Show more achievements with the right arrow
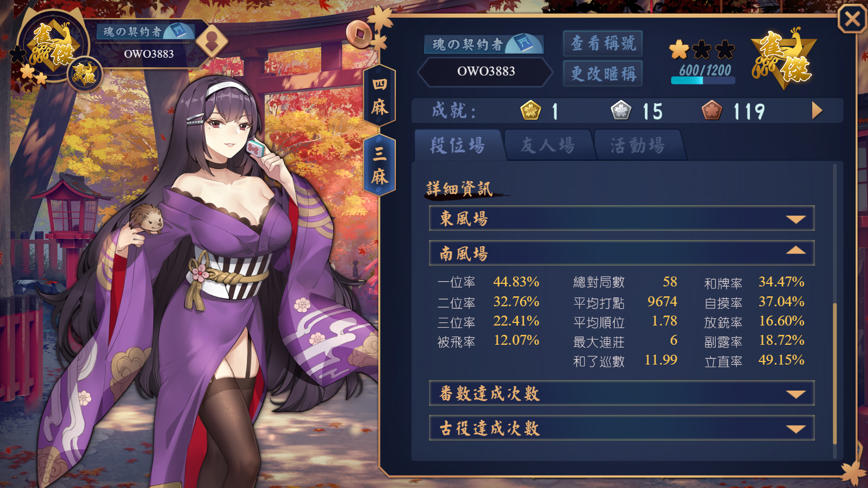 [817, 110]
